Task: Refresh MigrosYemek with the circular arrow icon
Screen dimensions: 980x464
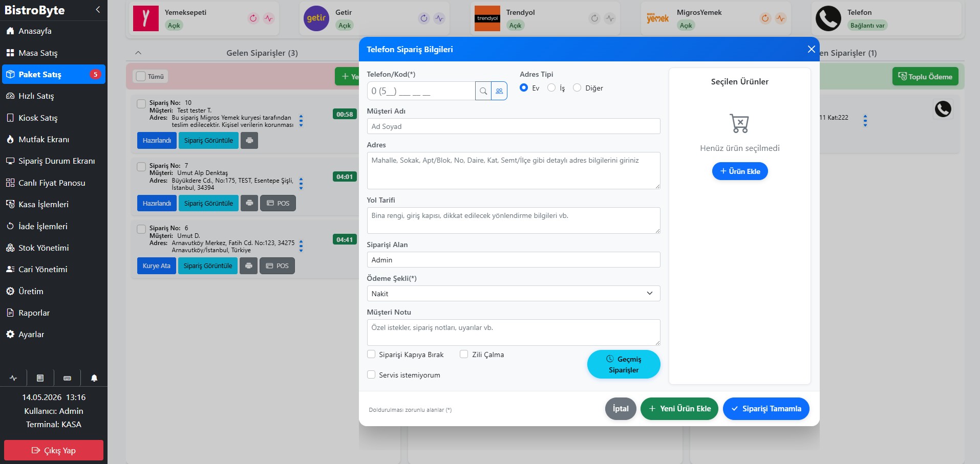Action: [x=765, y=18]
